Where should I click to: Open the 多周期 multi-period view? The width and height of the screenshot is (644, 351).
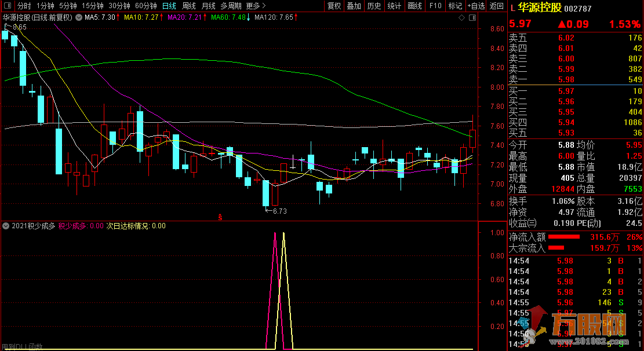[x=231, y=6]
